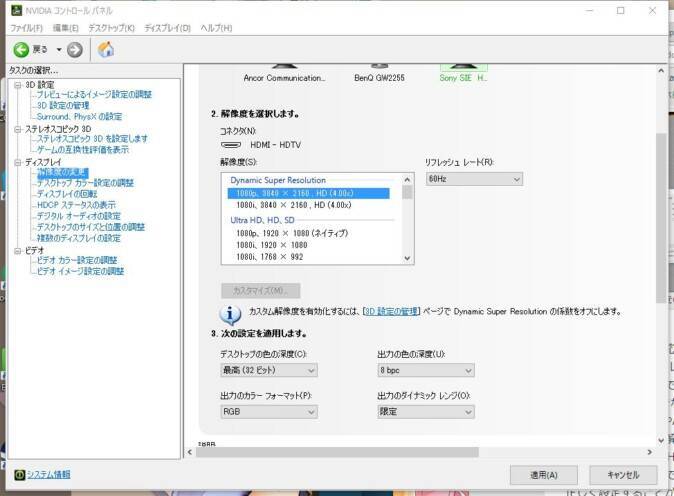Open 3D 設定の管理 in task tree

click(x=63, y=106)
